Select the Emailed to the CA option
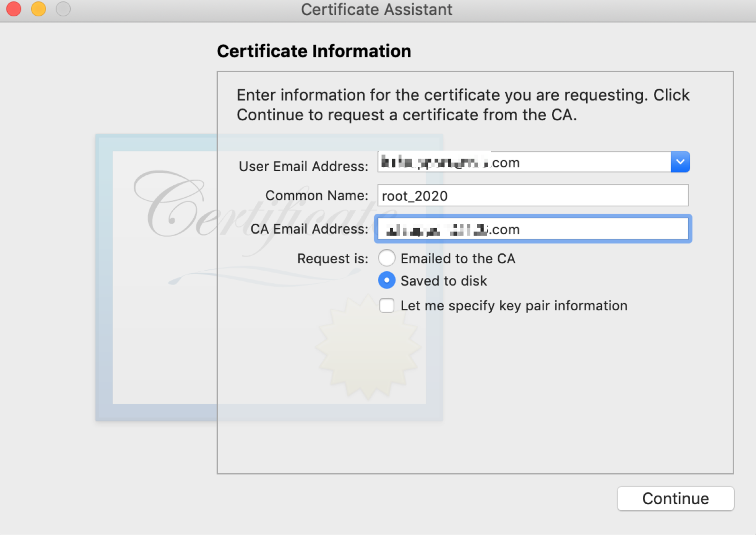The image size is (756, 535). point(387,258)
